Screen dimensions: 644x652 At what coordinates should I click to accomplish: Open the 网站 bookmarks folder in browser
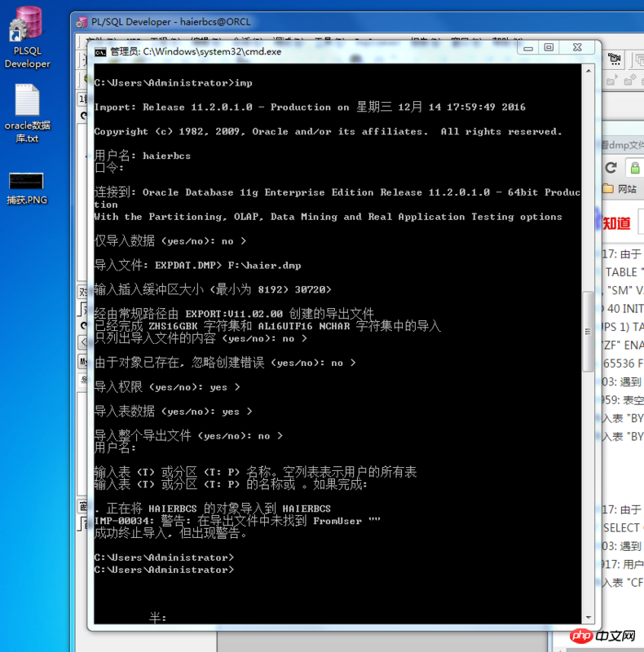(620, 189)
